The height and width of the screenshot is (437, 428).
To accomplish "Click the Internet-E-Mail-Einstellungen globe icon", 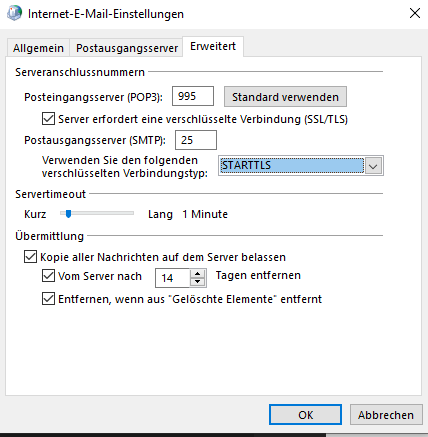I will 14,13.
